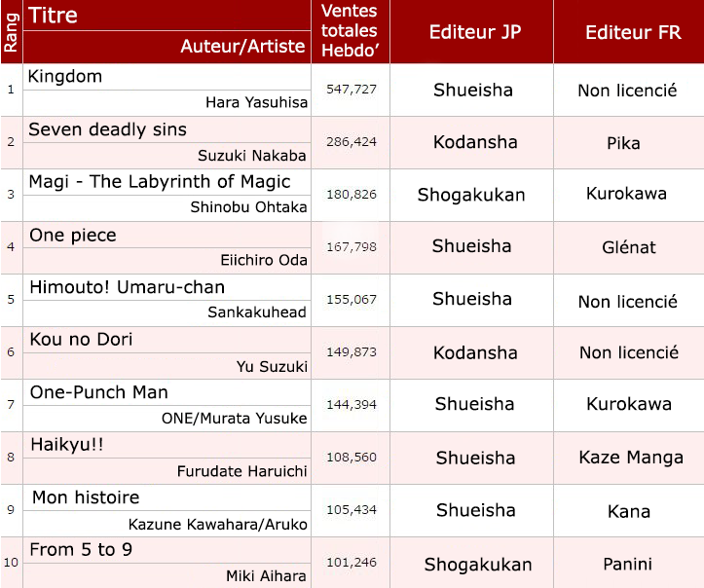This screenshot has width=704, height=588.
Task: Click sales value 155,067
Action: [x=352, y=300]
